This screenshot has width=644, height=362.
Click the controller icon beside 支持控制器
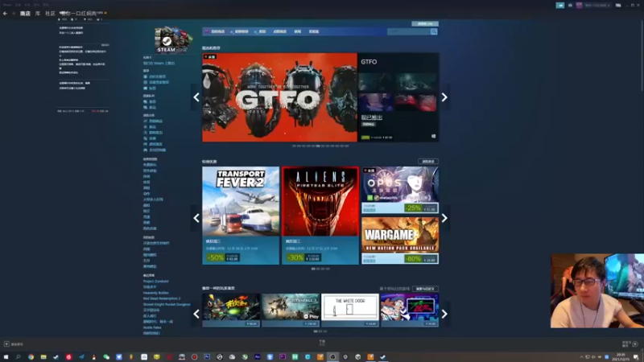tap(145, 150)
